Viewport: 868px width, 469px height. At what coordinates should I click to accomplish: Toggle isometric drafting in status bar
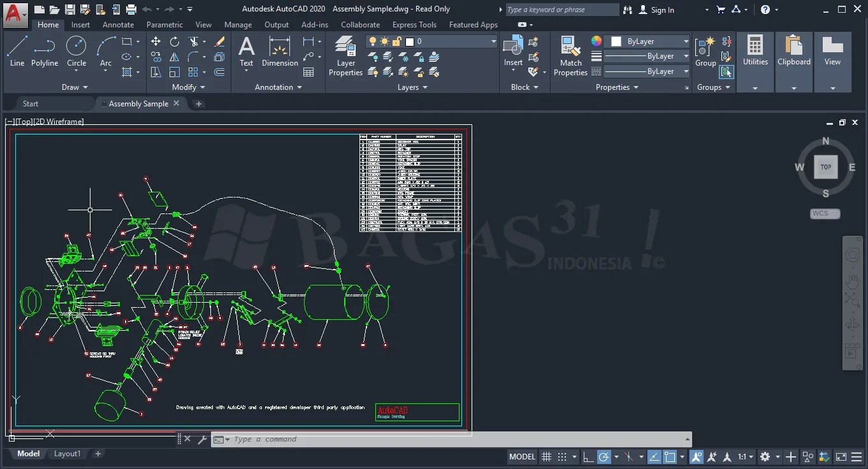click(628, 457)
